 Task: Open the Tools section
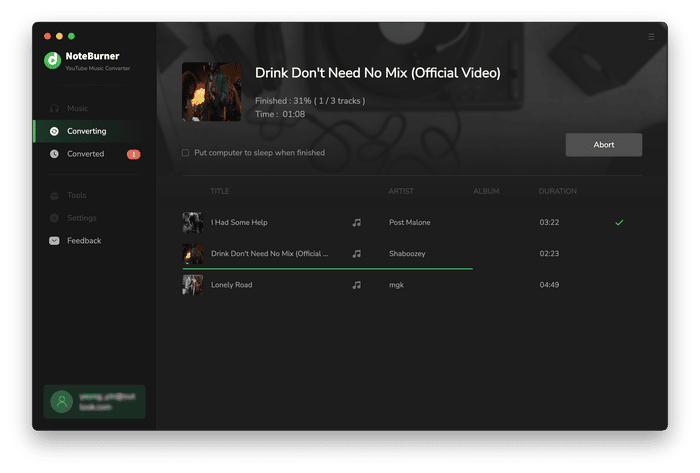coord(95,195)
